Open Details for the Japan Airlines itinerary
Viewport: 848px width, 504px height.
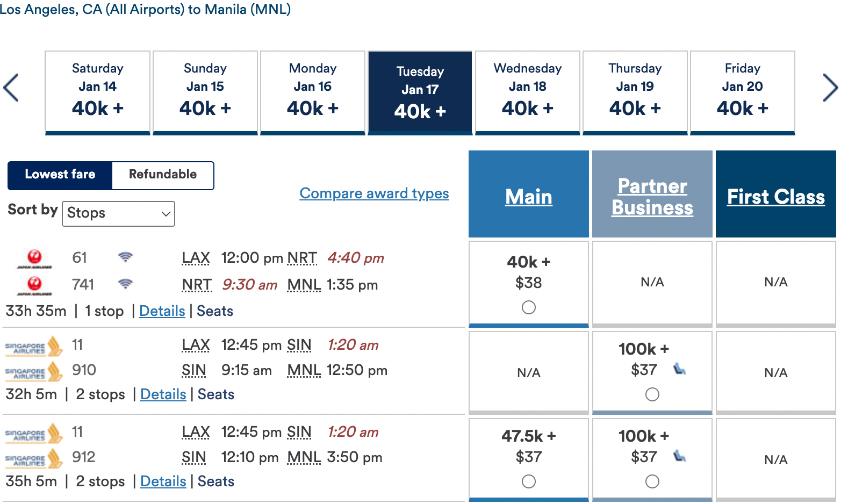point(162,311)
